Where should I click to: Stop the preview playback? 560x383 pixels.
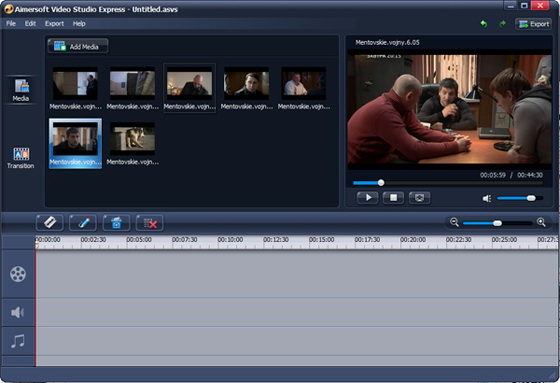pyautogui.click(x=393, y=198)
